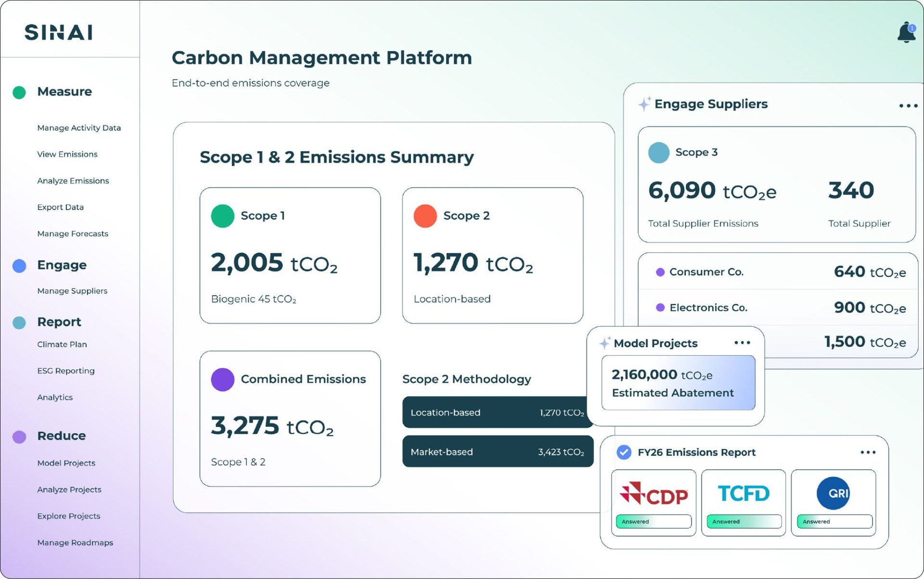Go to Manage Activity Data
This screenshot has height=579, width=924.
click(x=79, y=128)
